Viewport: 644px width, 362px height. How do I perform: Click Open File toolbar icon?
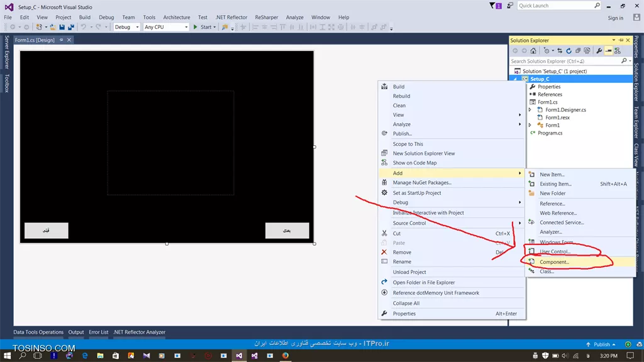click(x=53, y=27)
